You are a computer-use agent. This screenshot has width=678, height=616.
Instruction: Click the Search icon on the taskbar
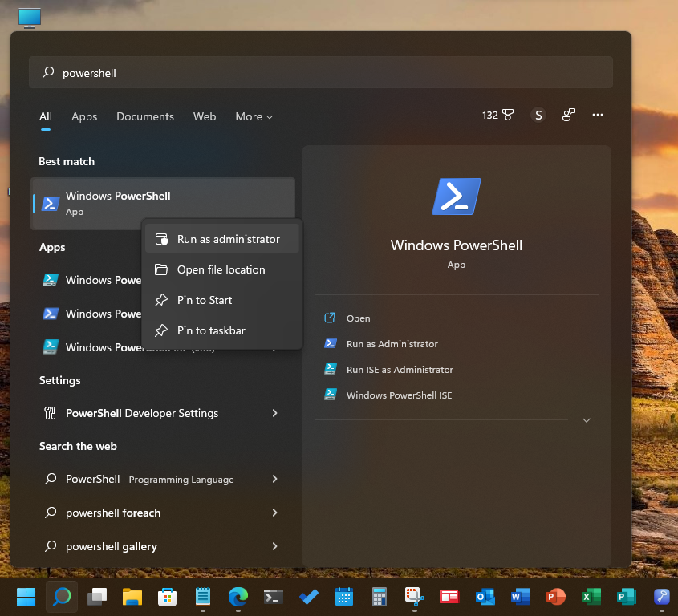62,597
